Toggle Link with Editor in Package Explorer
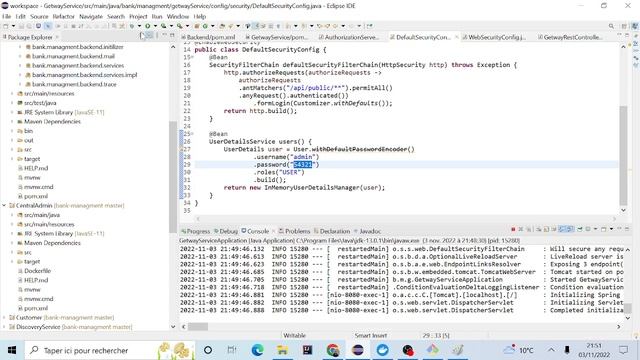640x360 pixels. (x=150, y=36)
